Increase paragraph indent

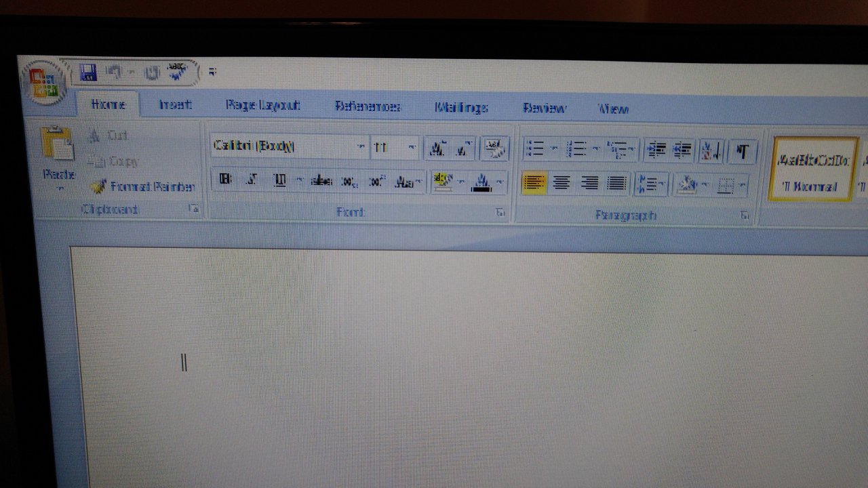tap(682, 150)
